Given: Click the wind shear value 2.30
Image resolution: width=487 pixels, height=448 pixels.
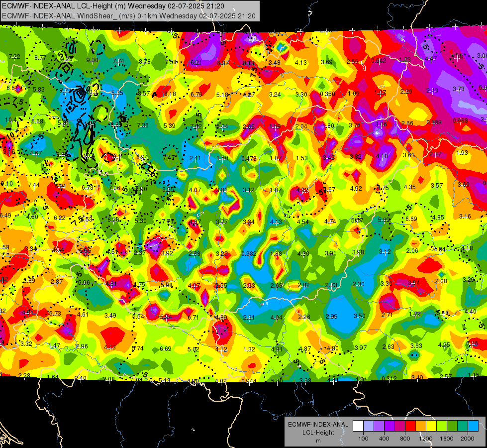Looking at the screenshot, I should (x=359, y=284).
